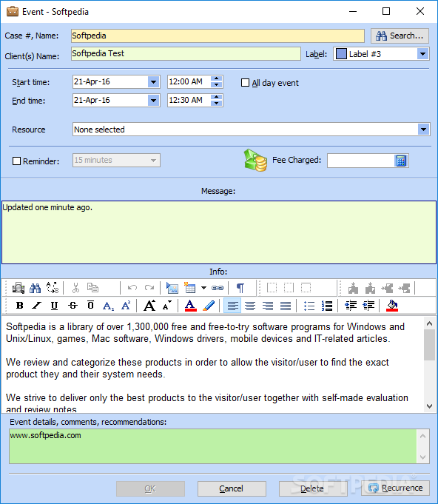Screen dimensions: 438x504
Task: Open calculator icon in Fee Charged field
Action: (400, 161)
